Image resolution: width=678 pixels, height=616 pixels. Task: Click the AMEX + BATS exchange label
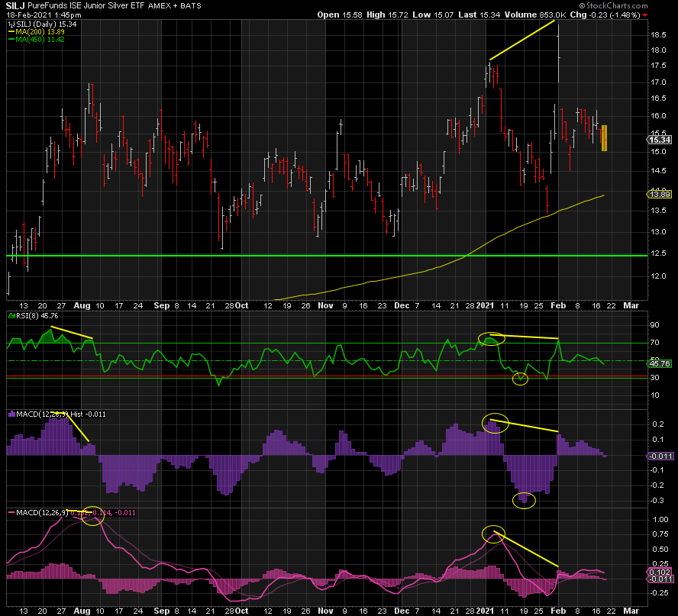(174, 6)
